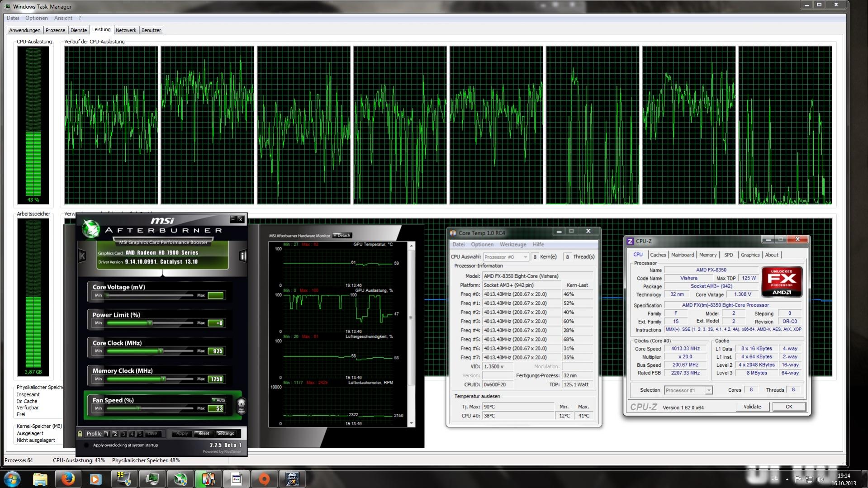Open the Hilfe menu in Core Temp

[x=538, y=244]
